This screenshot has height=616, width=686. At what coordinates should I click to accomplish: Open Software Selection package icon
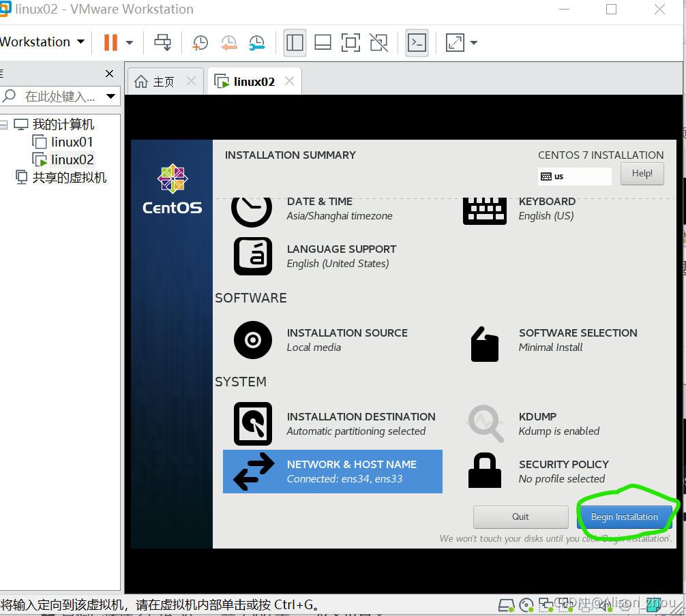(485, 344)
